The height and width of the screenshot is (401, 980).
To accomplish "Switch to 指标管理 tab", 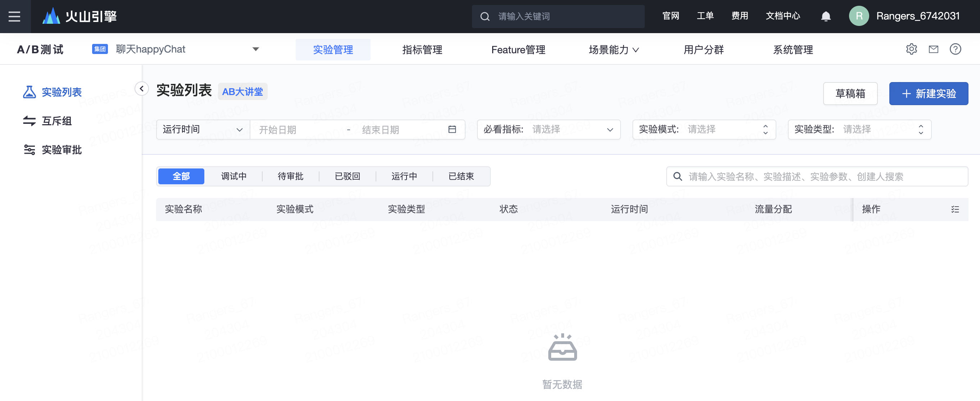I will point(422,50).
